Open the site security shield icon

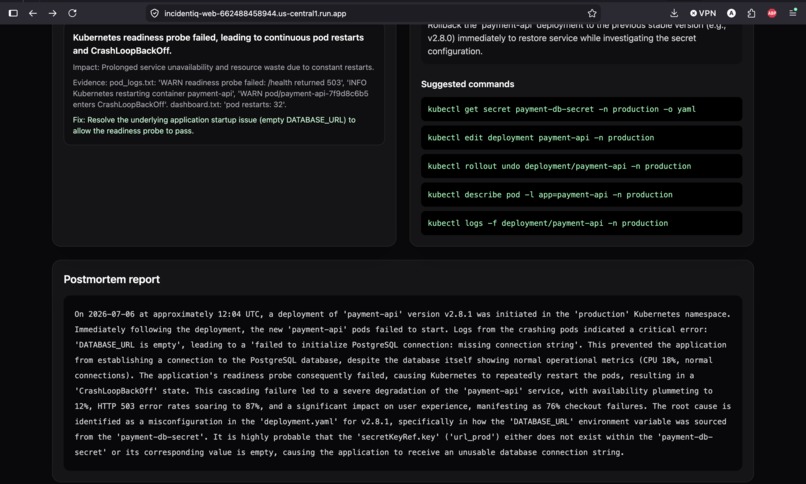point(154,13)
